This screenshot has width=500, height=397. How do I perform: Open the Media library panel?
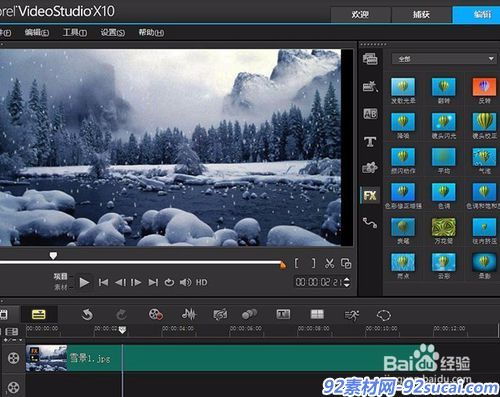tap(370, 59)
